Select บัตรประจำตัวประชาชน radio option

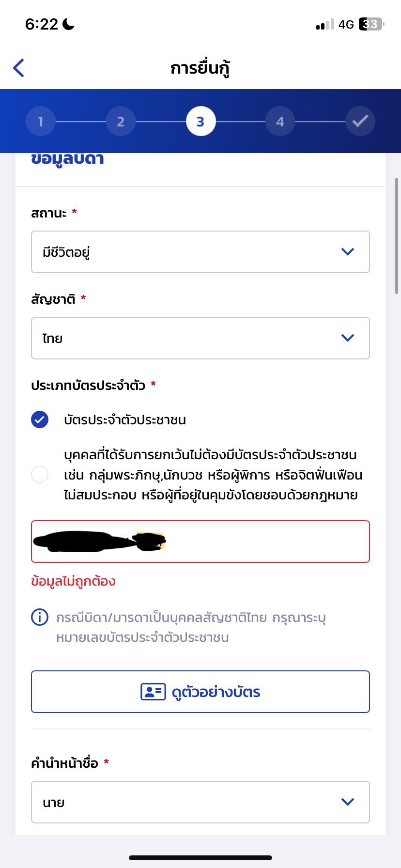40,419
